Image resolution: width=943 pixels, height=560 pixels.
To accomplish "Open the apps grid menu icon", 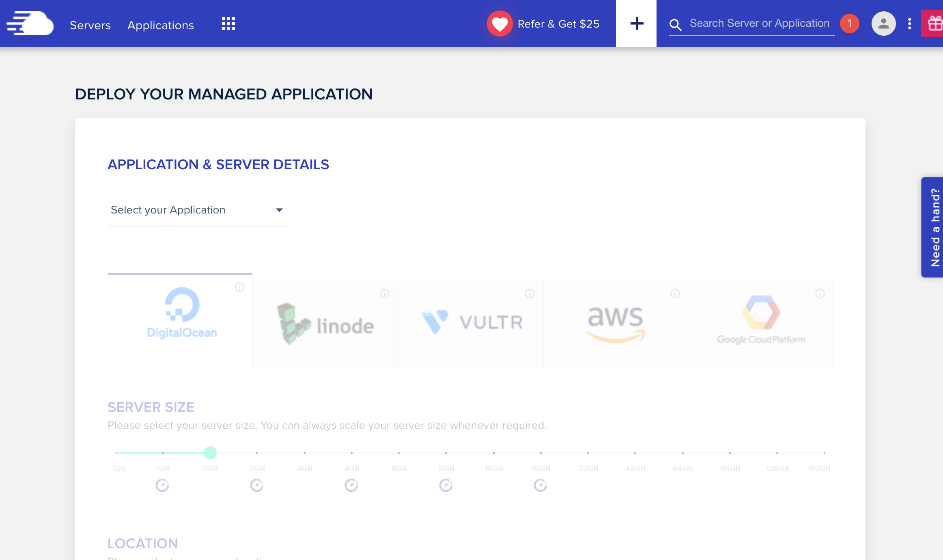I will [228, 24].
